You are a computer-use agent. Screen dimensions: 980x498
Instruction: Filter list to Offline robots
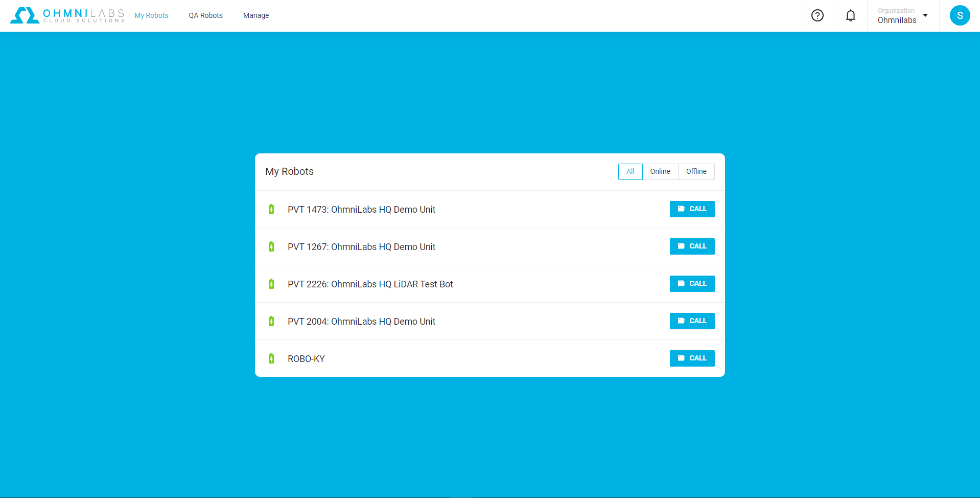[x=696, y=172]
